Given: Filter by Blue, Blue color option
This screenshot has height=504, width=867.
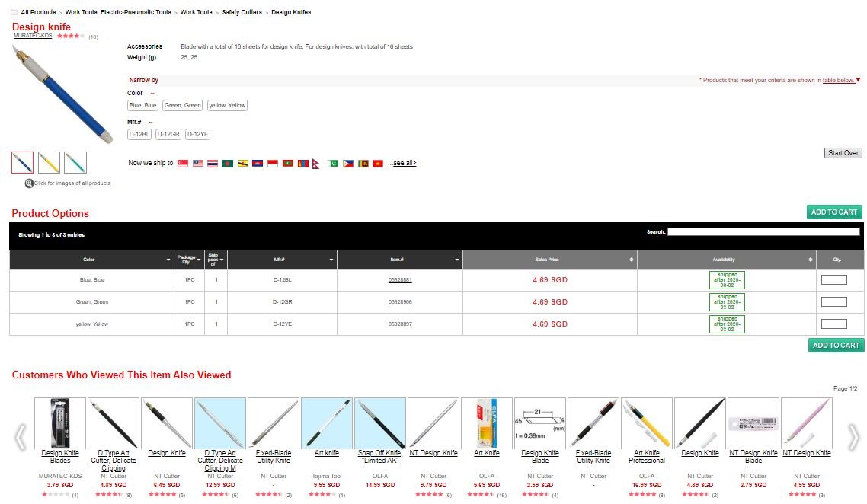Looking at the screenshot, I should tap(143, 106).
